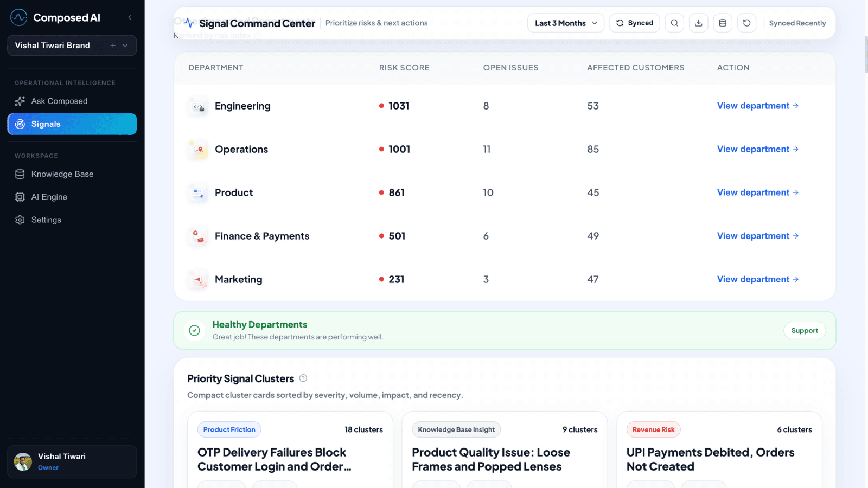Open Settings from sidebar

(x=72, y=220)
